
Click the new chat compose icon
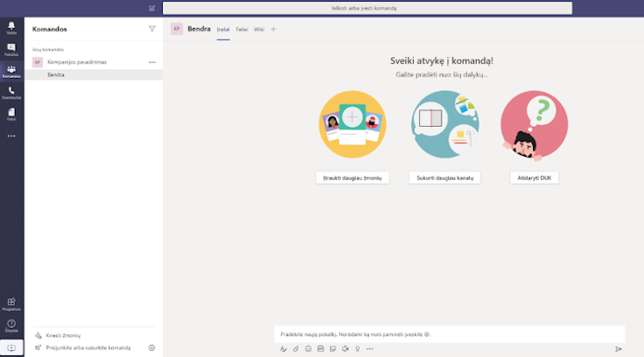click(152, 8)
